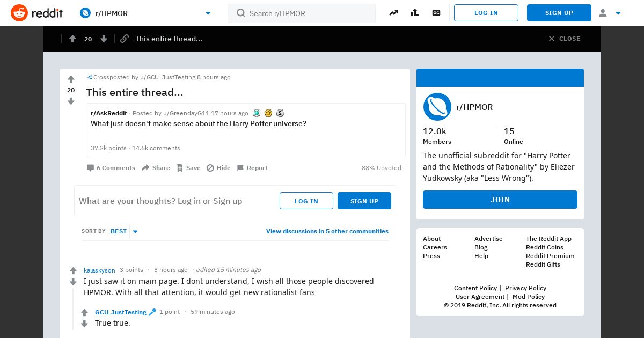Open the Privacy Policy link

coord(525,288)
